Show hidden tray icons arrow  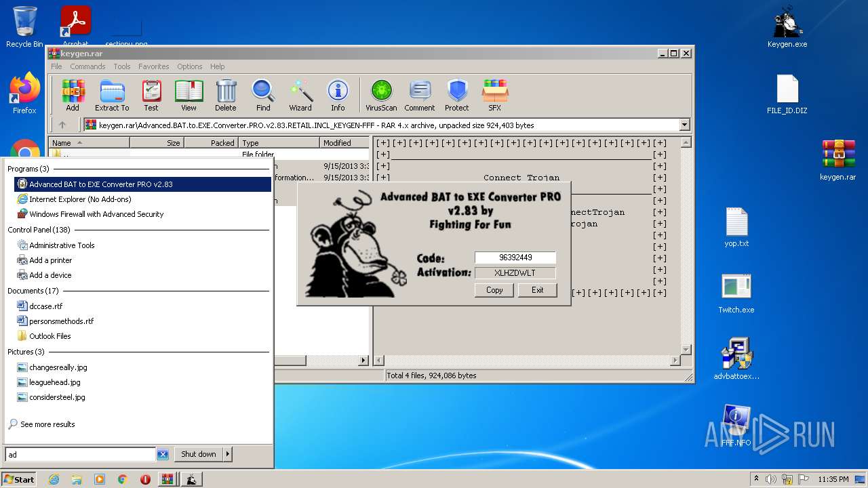click(756, 479)
